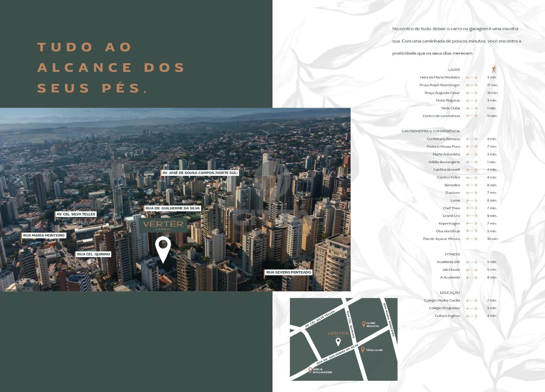Image resolution: width=545 pixels, height=392 pixels.
Task: Click the walking person icon above times
Action: (x=494, y=69)
